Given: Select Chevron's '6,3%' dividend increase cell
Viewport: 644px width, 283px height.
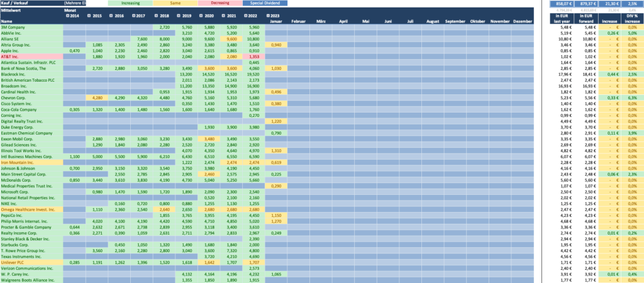Looking at the screenshot, I should pyautogui.click(x=631, y=97).
